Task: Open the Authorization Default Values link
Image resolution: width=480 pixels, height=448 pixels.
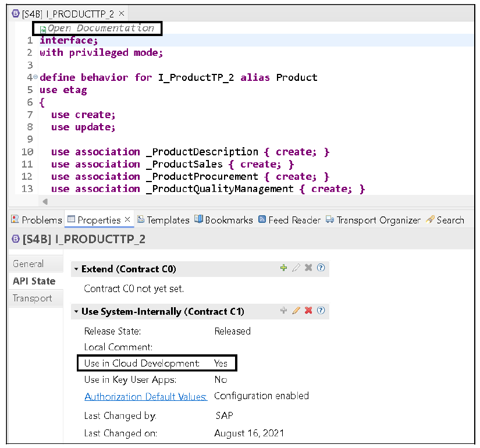Action: pos(145,396)
